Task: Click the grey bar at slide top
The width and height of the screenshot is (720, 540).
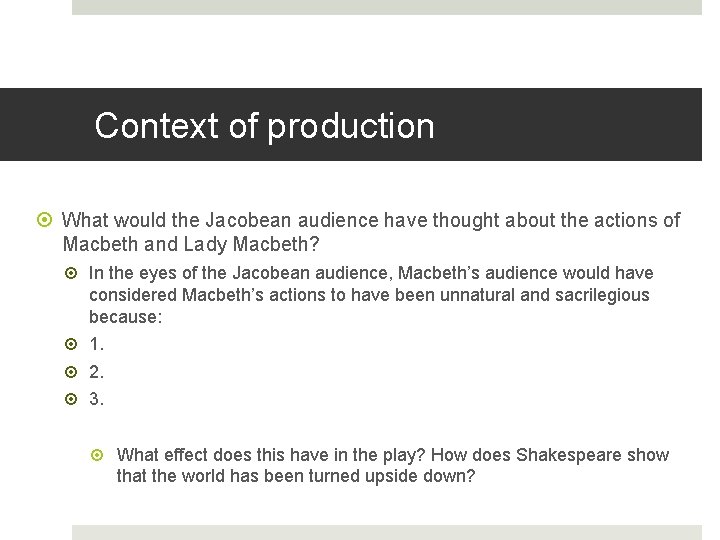Action: (387, 7)
